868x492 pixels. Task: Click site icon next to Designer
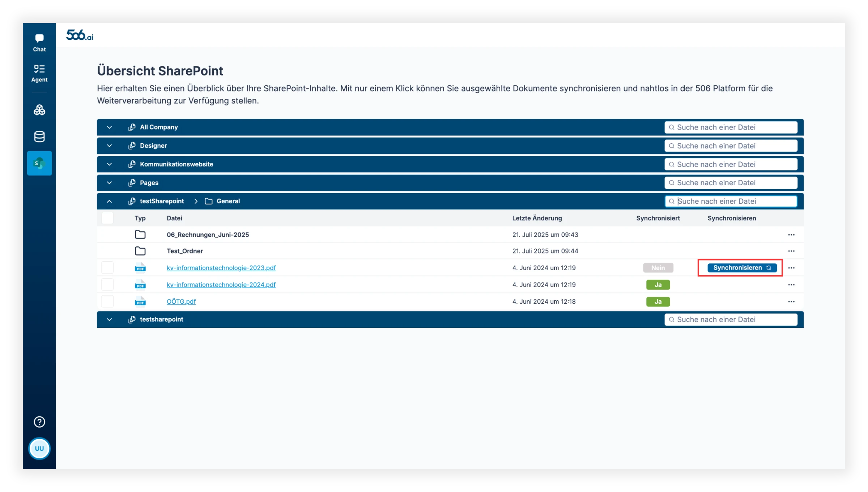[x=132, y=146]
